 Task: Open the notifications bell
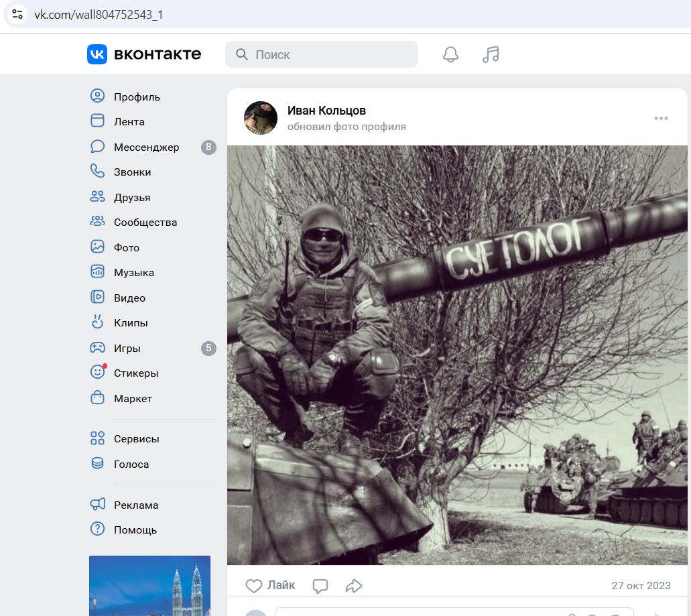[450, 54]
